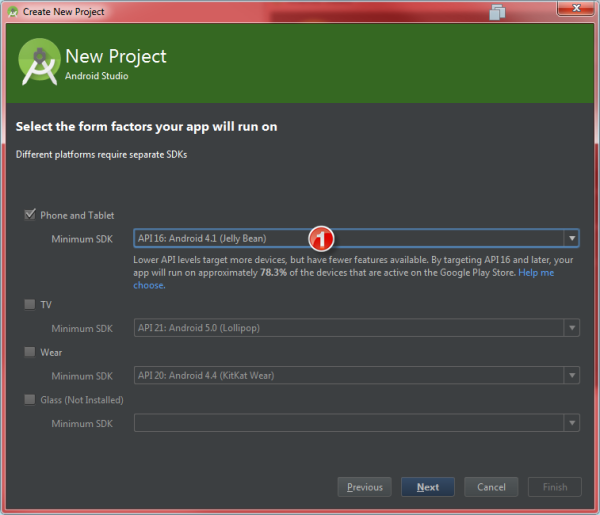Click the TV label text
600x515 pixels.
[x=46, y=305]
